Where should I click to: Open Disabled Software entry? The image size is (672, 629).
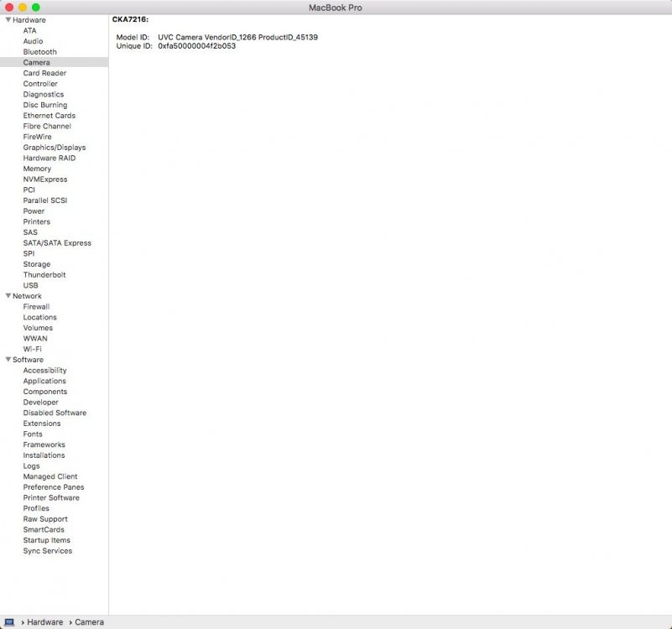(x=55, y=413)
